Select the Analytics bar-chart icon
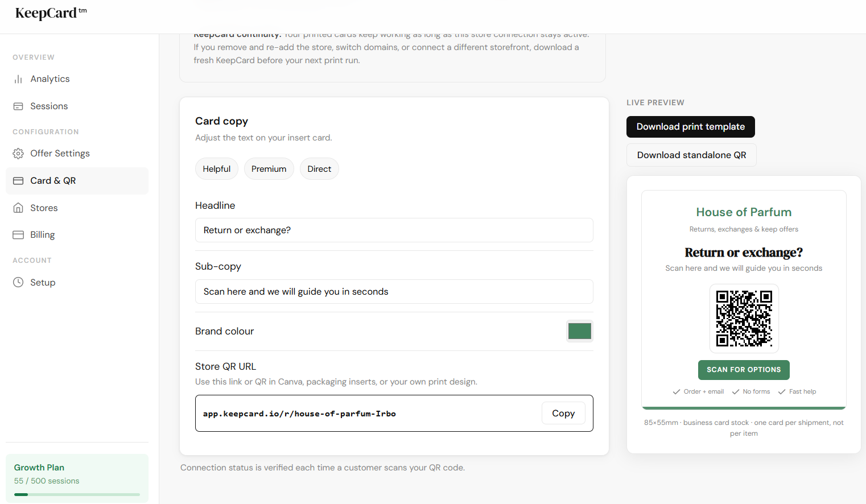The width and height of the screenshot is (866, 504). coord(18,79)
